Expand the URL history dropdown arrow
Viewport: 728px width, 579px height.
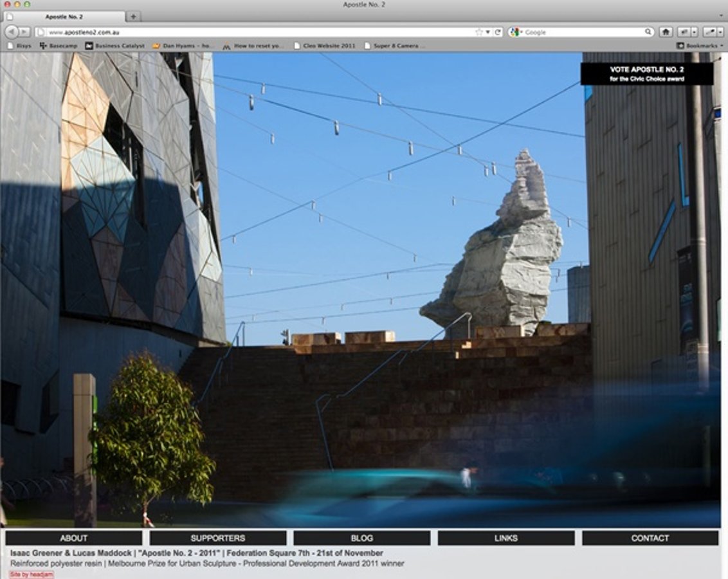click(x=487, y=32)
